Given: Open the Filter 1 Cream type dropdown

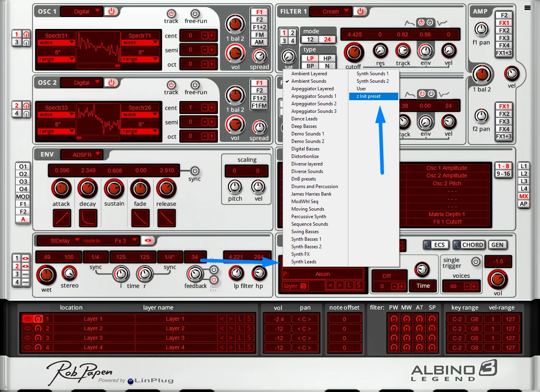Looking at the screenshot, I should [331, 11].
